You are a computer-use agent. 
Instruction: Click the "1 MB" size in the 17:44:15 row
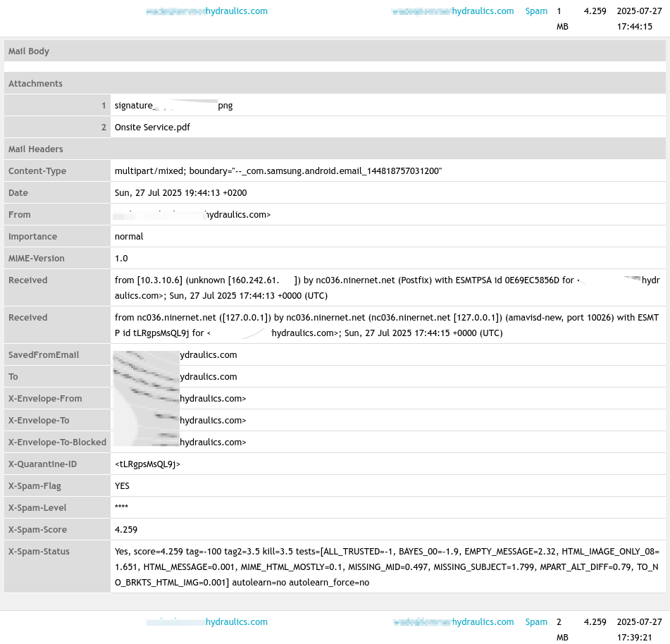pyautogui.click(x=562, y=19)
